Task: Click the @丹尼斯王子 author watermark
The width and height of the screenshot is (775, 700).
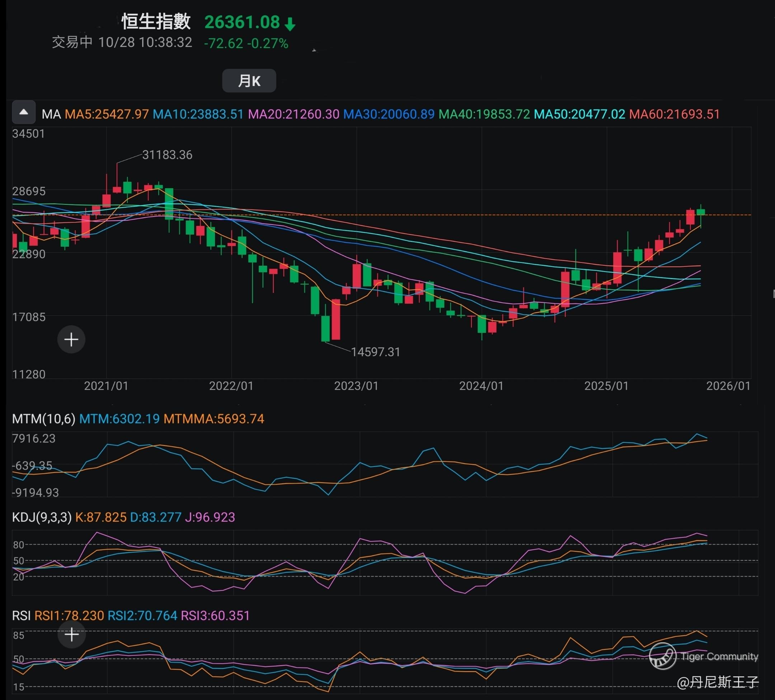Action: [x=717, y=682]
